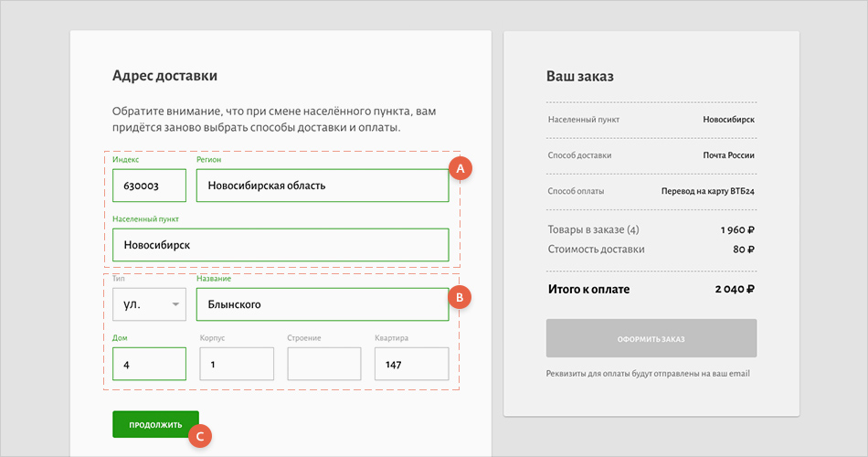The image size is (868, 457).
Task: Click the Индекс field with 630003
Action: (x=149, y=186)
